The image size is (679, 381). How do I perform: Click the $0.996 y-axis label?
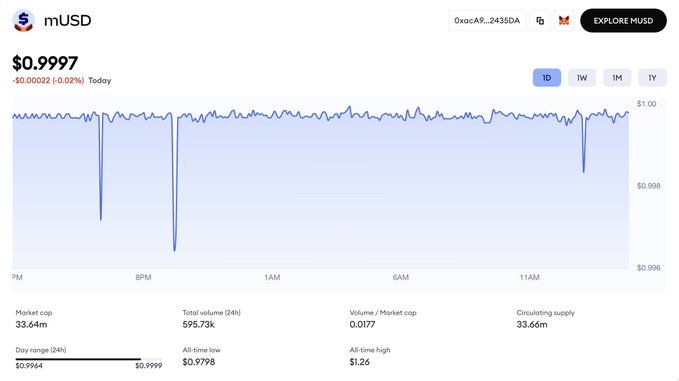point(648,268)
